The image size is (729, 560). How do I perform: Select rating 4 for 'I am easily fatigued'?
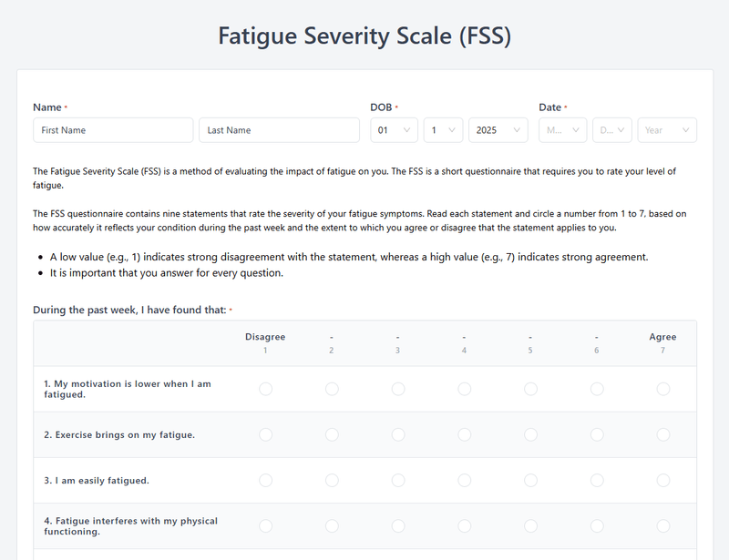tap(465, 480)
